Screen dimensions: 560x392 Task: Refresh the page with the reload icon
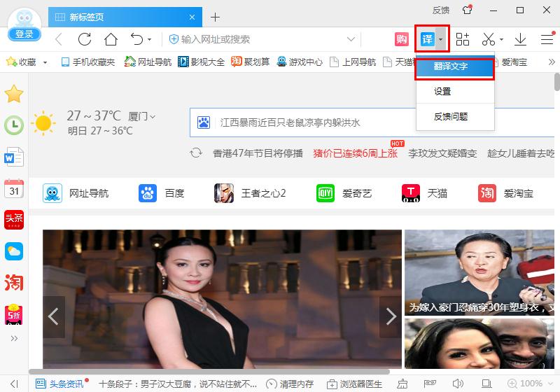coord(85,39)
